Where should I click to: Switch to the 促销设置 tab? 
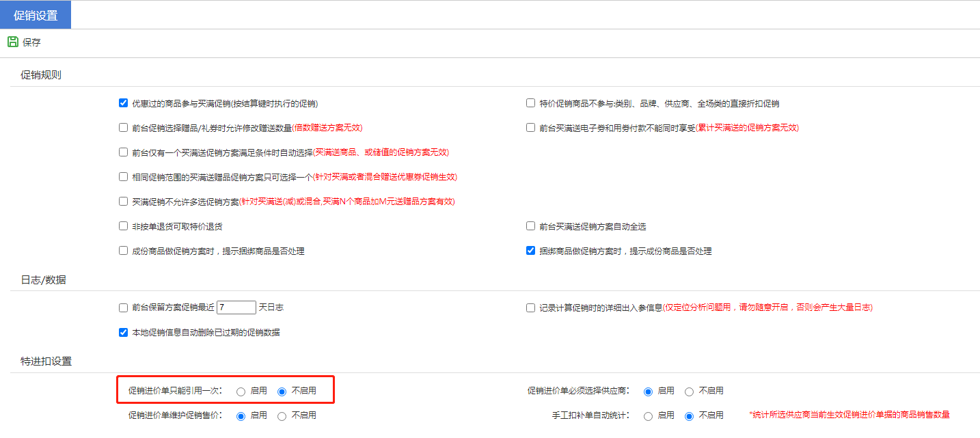tap(36, 15)
